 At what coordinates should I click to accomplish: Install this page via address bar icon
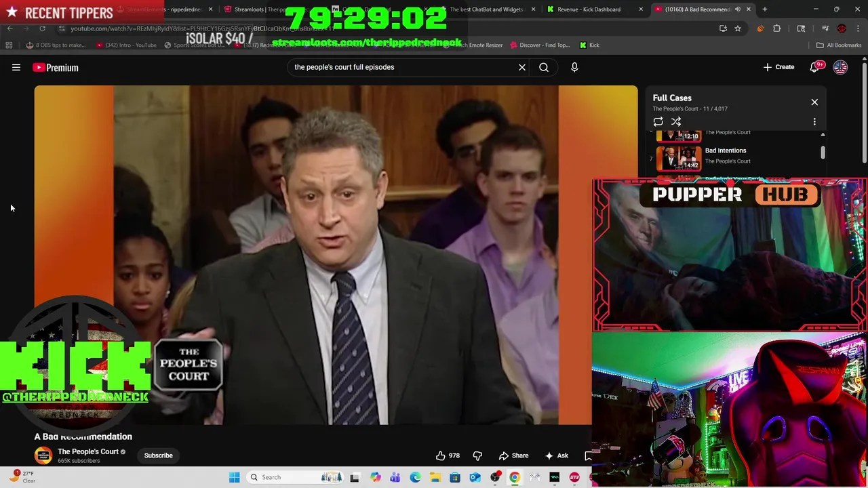723,28
